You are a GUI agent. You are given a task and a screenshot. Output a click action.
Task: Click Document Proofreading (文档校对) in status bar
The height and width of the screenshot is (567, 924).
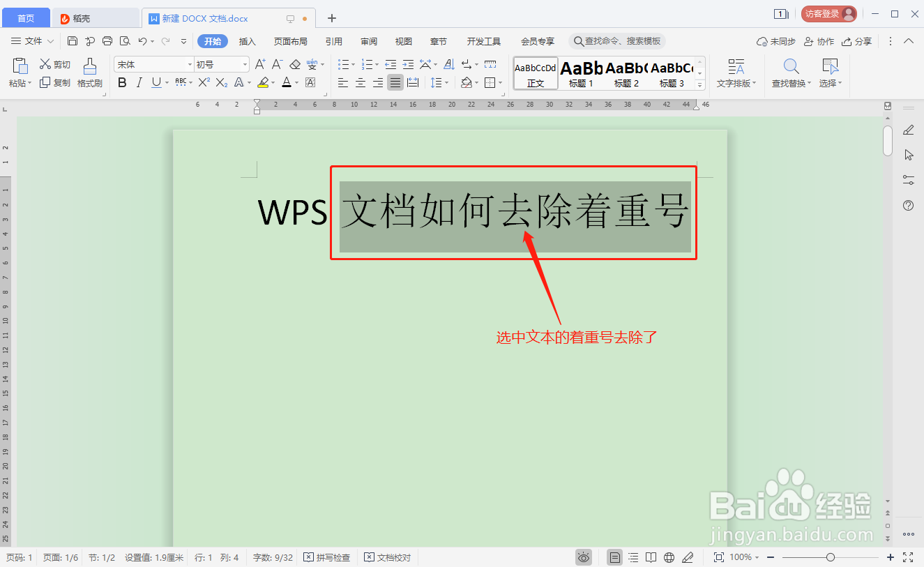click(x=388, y=557)
